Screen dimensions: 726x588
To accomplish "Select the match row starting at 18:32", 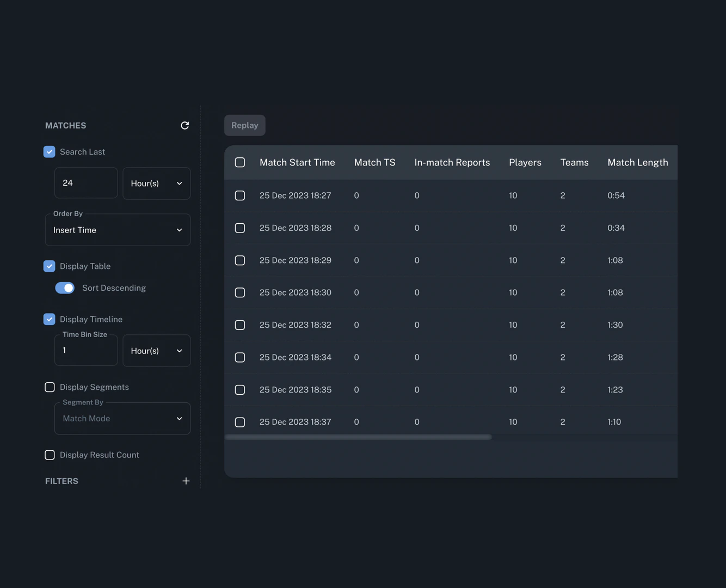I will tap(240, 325).
